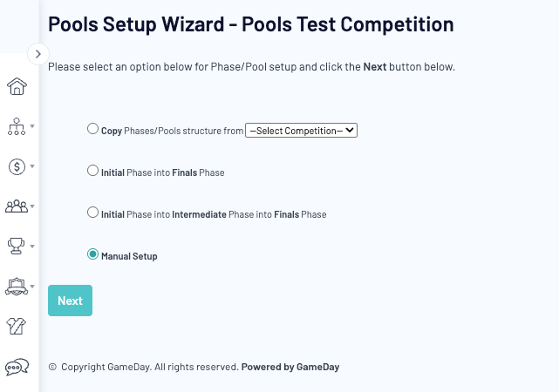Expand the dollar sign menu arrow
559x392 pixels.
pos(32,166)
